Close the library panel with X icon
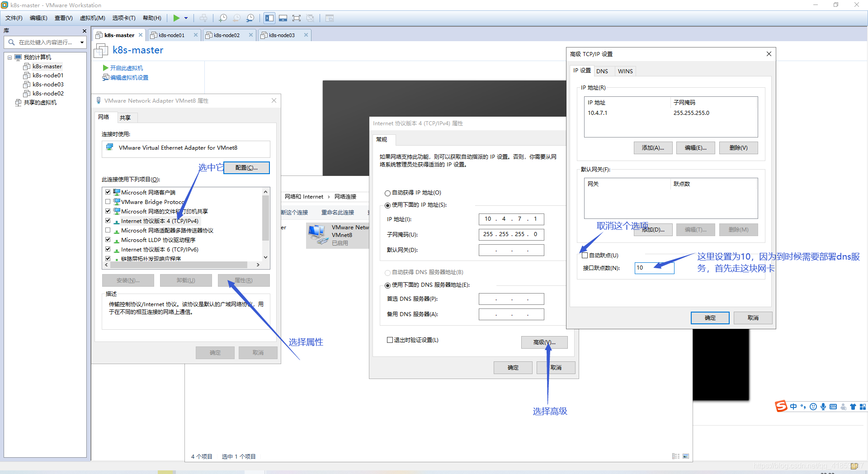The width and height of the screenshot is (868, 474). coord(85,31)
